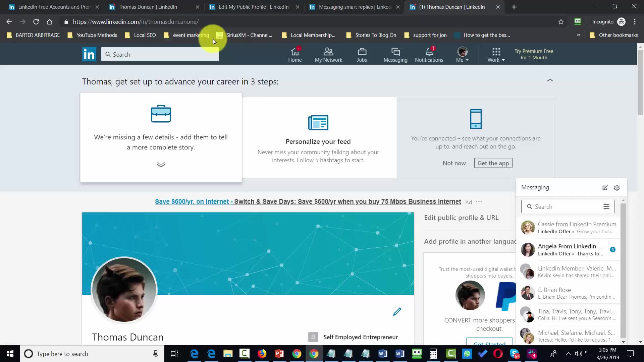Screen dimensions: 644x362
Task: Open Edit public profile & URL
Action: (x=461, y=218)
